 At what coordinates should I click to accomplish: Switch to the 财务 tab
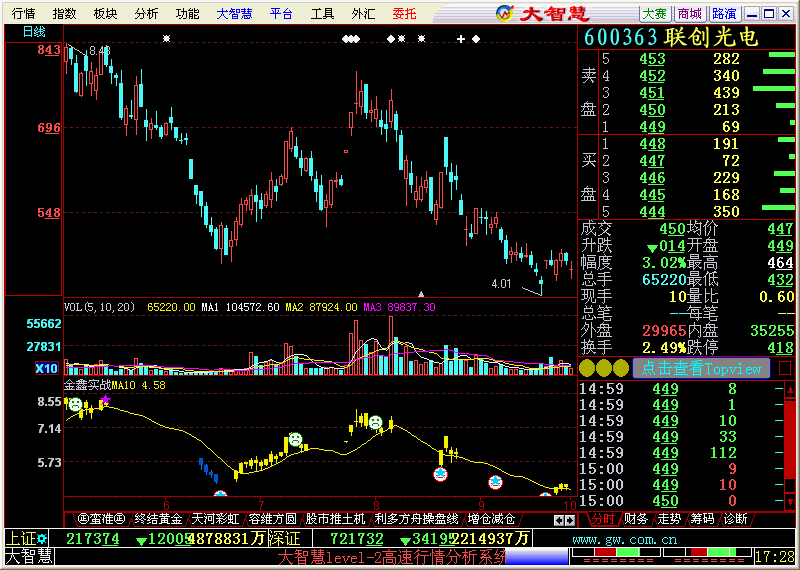click(636, 519)
